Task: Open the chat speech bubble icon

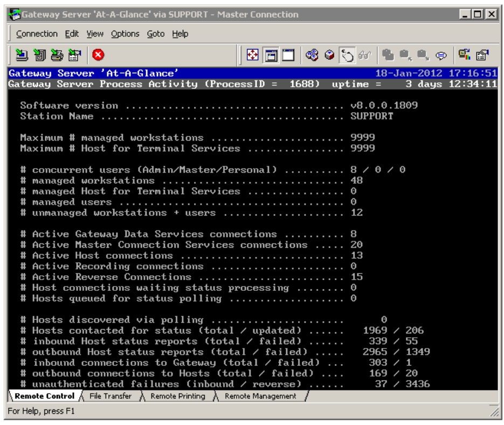Action: 441,55
